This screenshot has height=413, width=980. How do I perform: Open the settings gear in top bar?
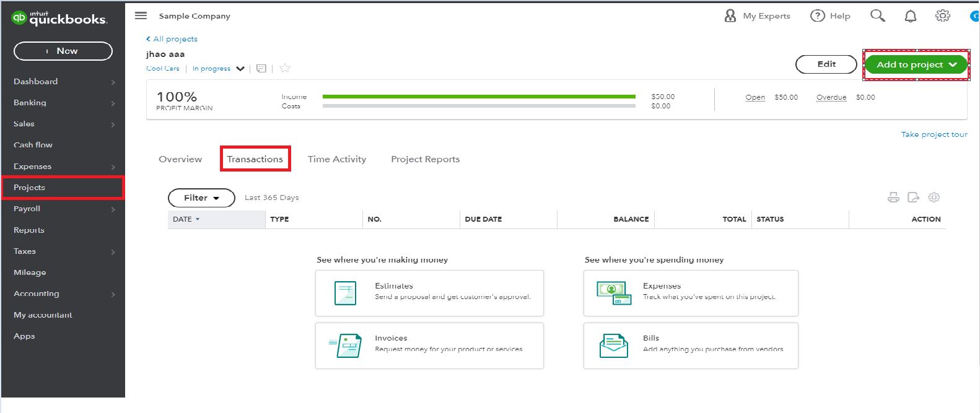click(942, 15)
